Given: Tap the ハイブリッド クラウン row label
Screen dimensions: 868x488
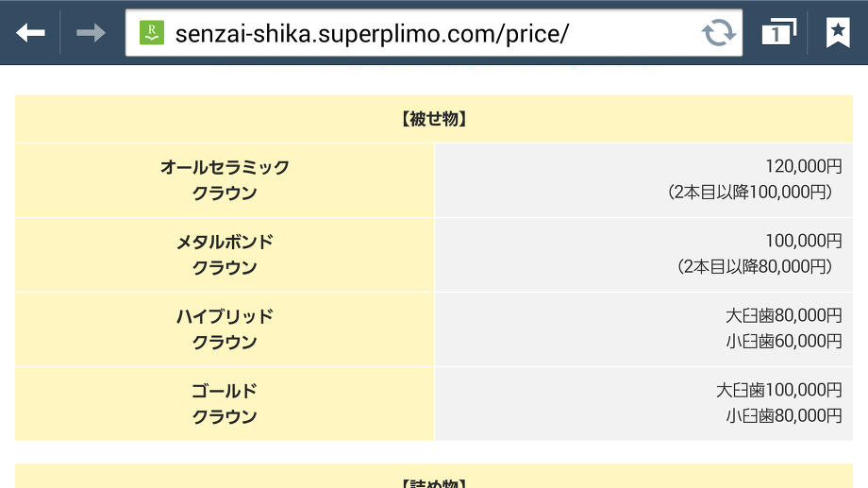Looking at the screenshot, I should pos(225,329).
